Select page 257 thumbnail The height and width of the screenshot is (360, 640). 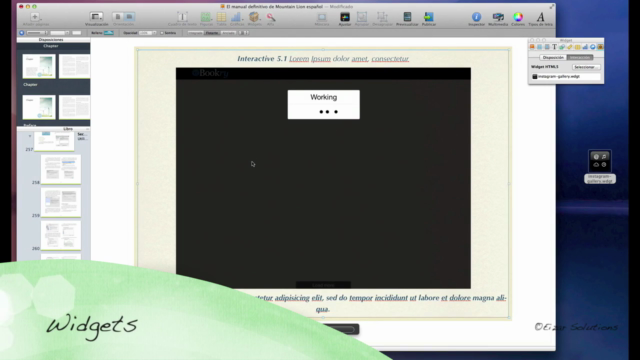[54, 141]
